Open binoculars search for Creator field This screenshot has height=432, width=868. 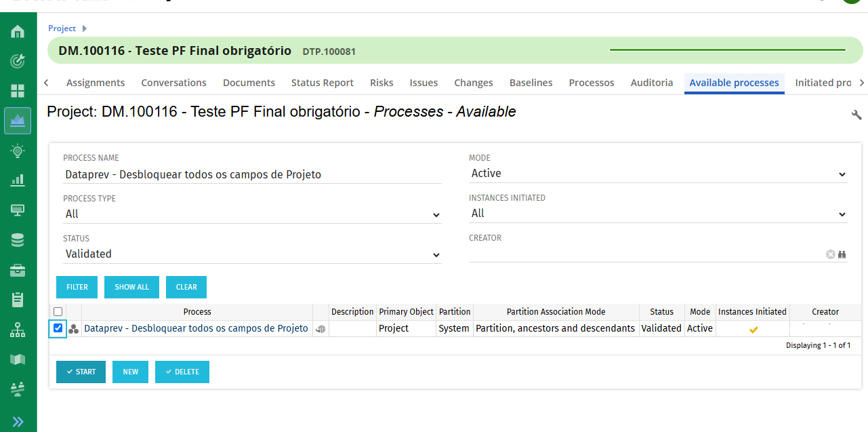coord(842,254)
